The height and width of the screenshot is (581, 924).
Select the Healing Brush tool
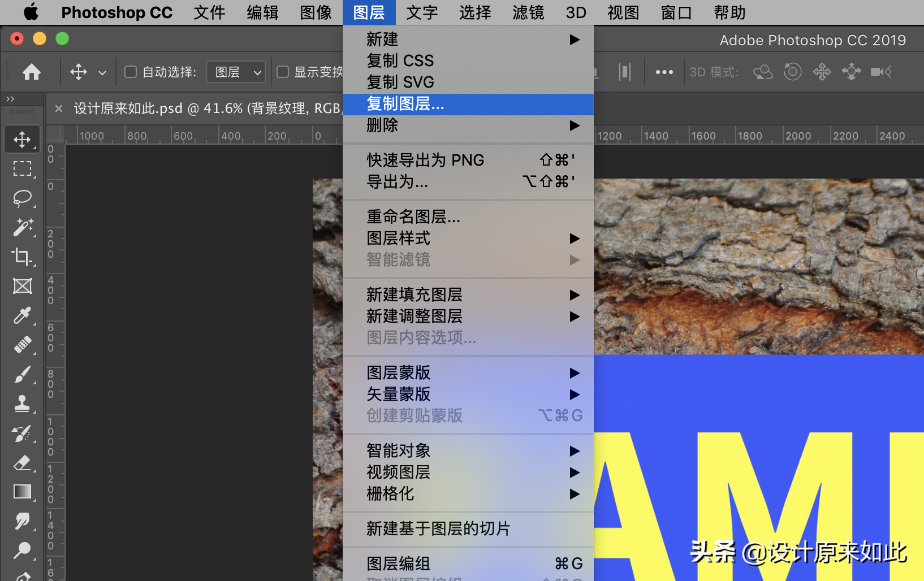22,345
